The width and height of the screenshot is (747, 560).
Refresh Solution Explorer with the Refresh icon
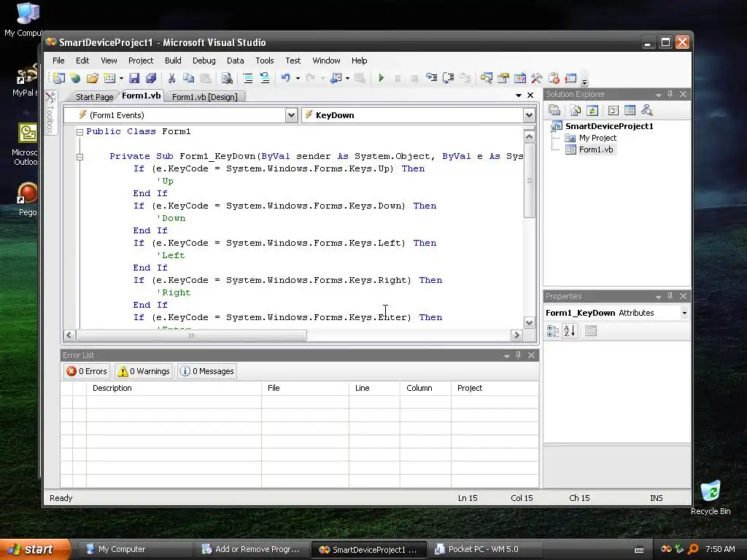pyautogui.click(x=592, y=111)
